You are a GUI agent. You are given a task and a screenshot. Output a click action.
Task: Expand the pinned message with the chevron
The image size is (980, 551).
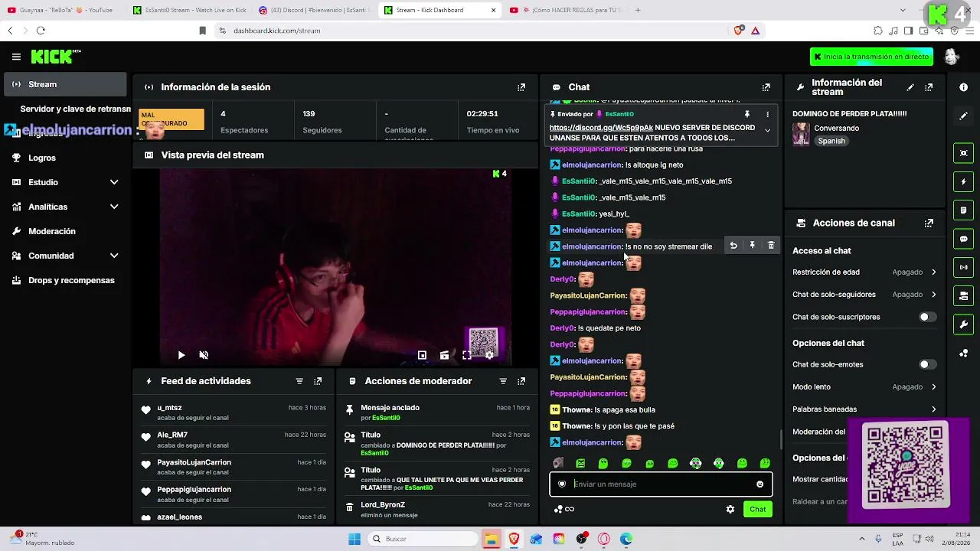point(767,131)
